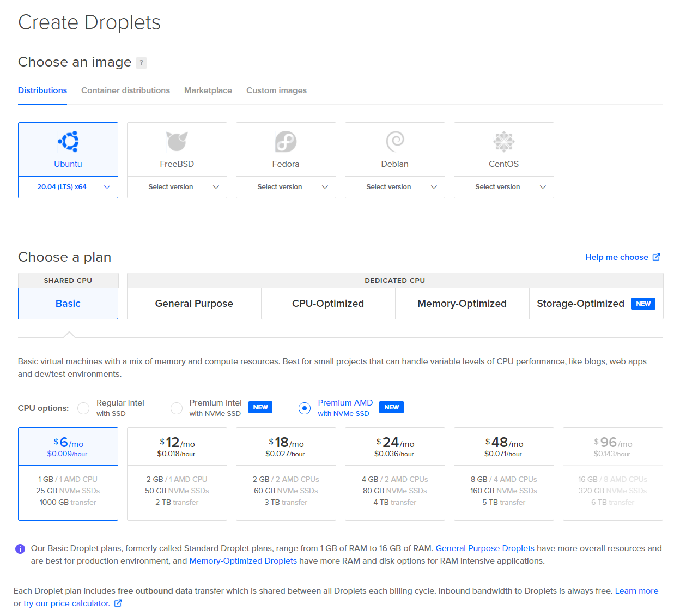Click the Debian swirl logo
Viewport: 680px width, 616px height.
(395, 142)
